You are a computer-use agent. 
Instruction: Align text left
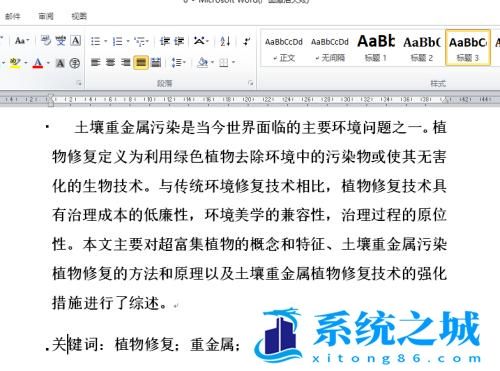tap(96, 62)
